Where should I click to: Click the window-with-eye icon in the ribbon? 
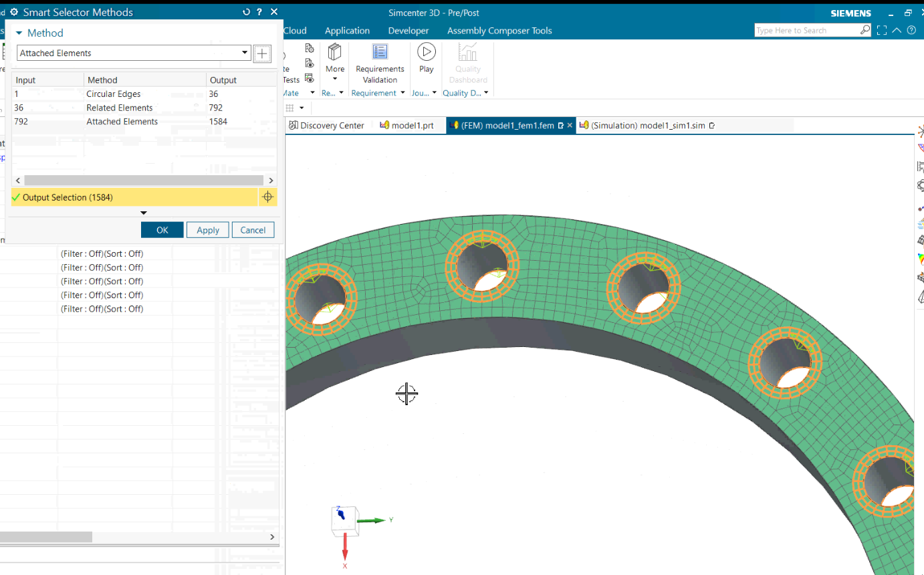309,78
